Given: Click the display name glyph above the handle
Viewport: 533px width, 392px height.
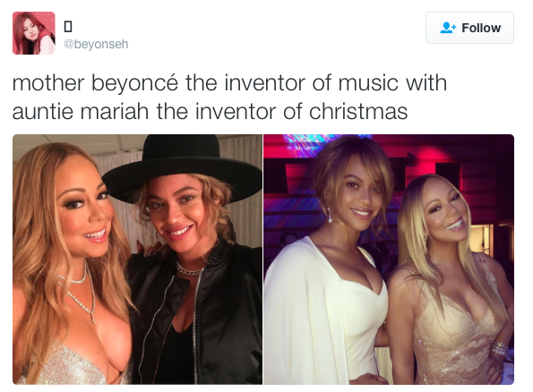Looking at the screenshot, I should tap(68, 27).
